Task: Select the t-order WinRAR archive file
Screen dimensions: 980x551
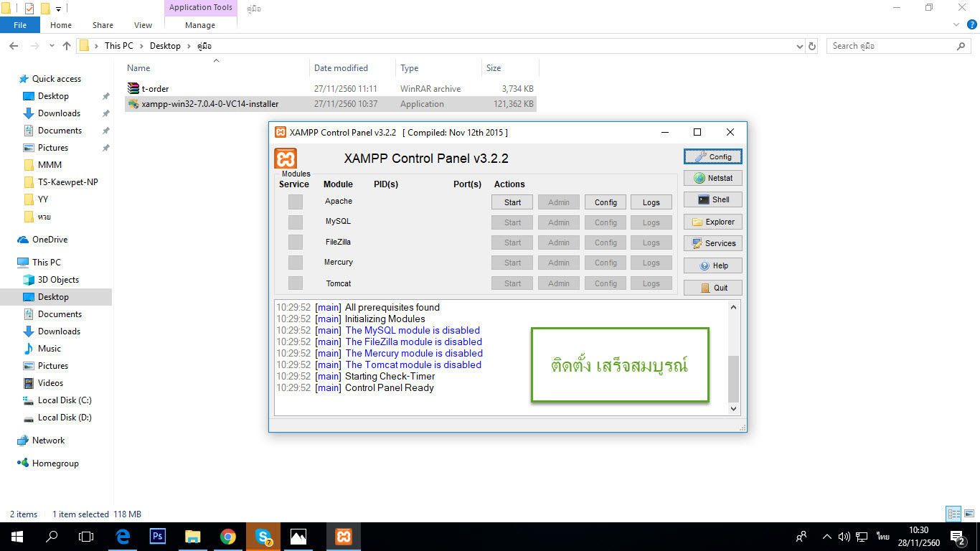Action: (x=331, y=89)
